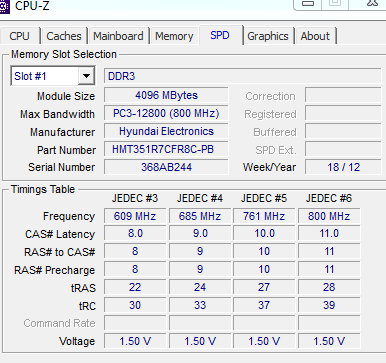The height and width of the screenshot is (363, 386).
Task: Click the JEDEC #6 column header
Action: [x=329, y=198]
